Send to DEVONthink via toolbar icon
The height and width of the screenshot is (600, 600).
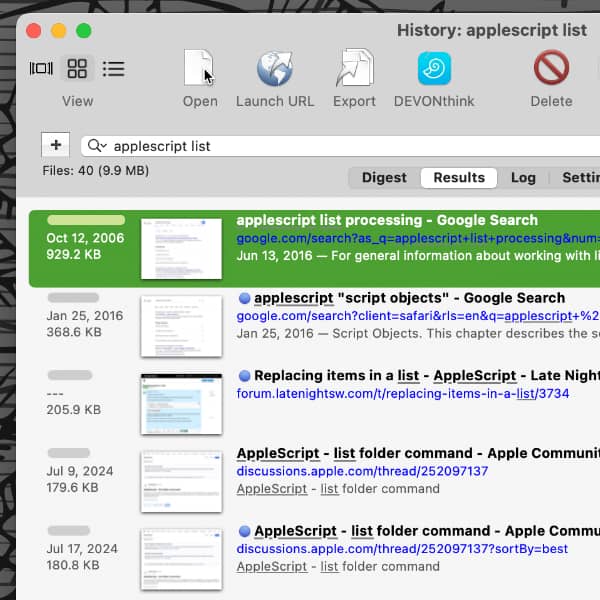[x=434, y=68]
